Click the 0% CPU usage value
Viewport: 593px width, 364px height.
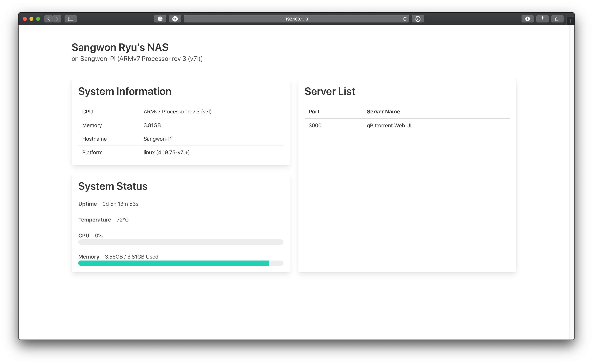[99, 236]
